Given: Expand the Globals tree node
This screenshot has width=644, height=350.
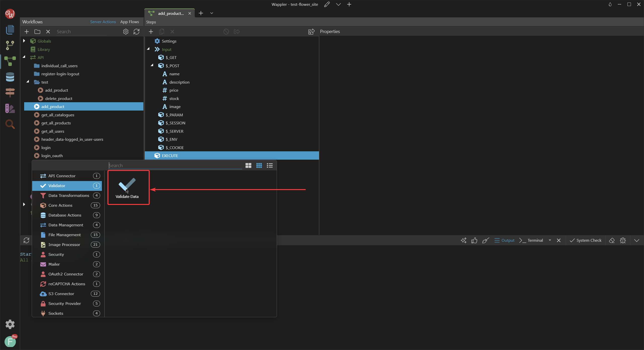Looking at the screenshot, I should click(24, 41).
